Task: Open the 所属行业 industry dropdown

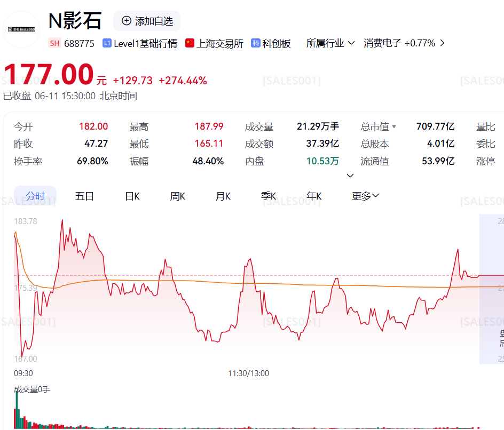Action: tap(330, 43)
